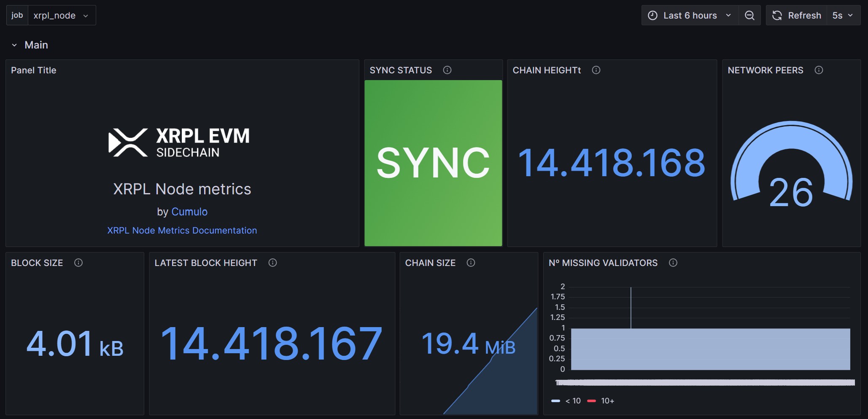Image resolution: width=868 pixels, height=419 pixels.
Task: Click the info icon next to CHAIN HEIGHTt
Action: tap(596, 70)
